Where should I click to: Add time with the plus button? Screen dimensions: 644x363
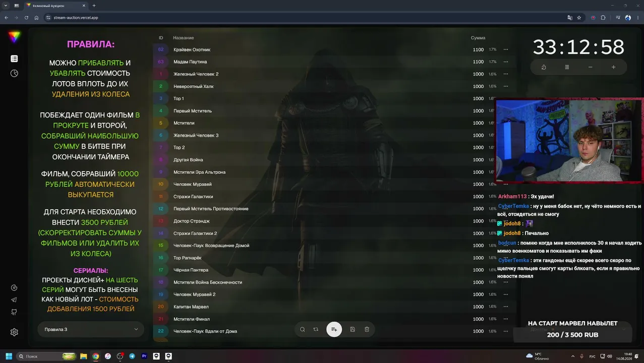pyautogui.click(x=613, y=67)
